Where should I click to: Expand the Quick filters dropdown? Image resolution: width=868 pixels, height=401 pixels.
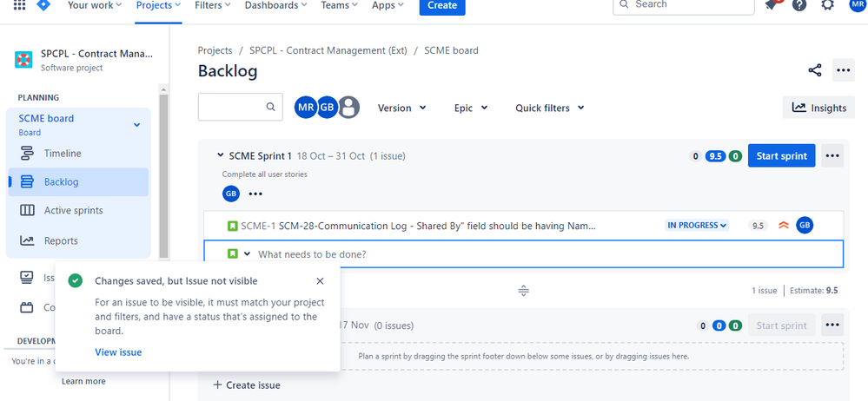[x=550, y=108]
